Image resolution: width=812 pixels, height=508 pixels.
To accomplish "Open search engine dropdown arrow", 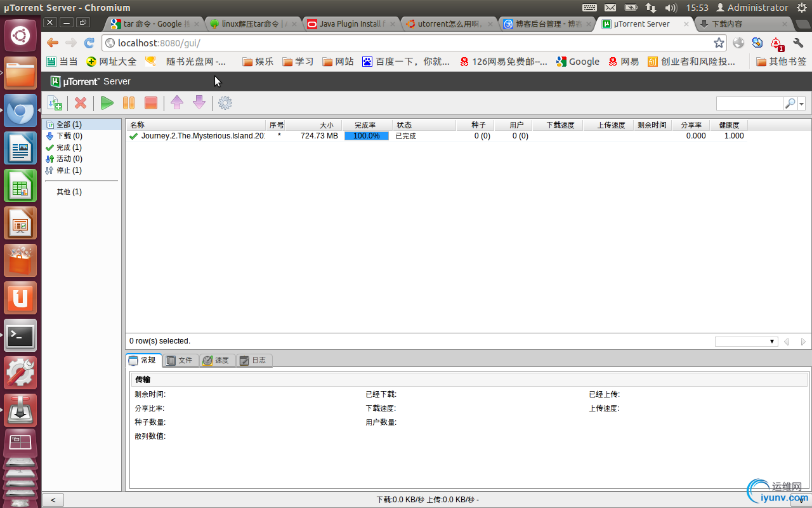I will point(802,104).
